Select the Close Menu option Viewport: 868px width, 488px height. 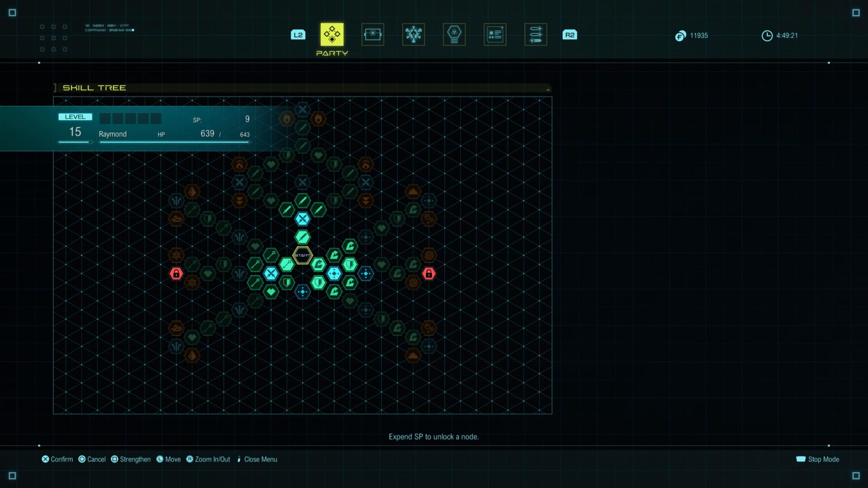[260, 459]
